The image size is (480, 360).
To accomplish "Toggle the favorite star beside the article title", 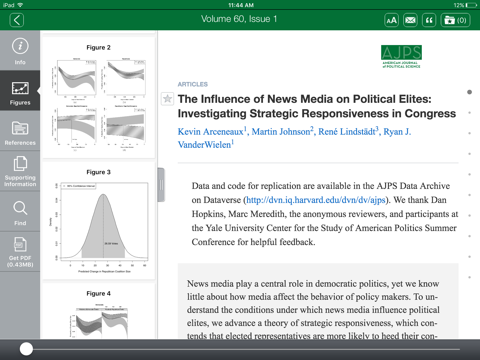I will tap(167, 99).
